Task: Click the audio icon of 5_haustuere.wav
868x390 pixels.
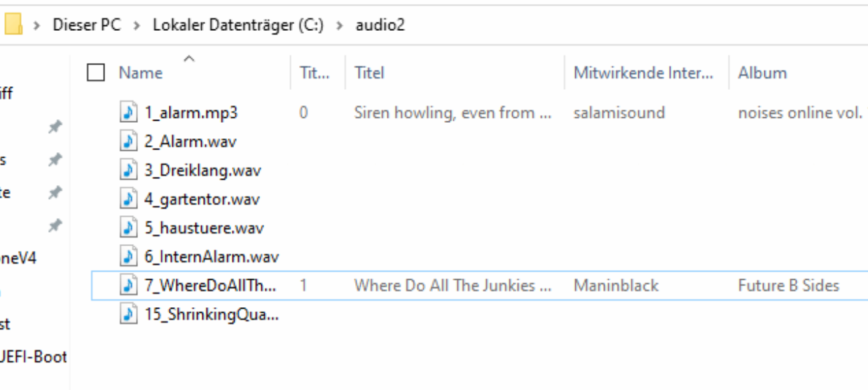Action: 128,228
